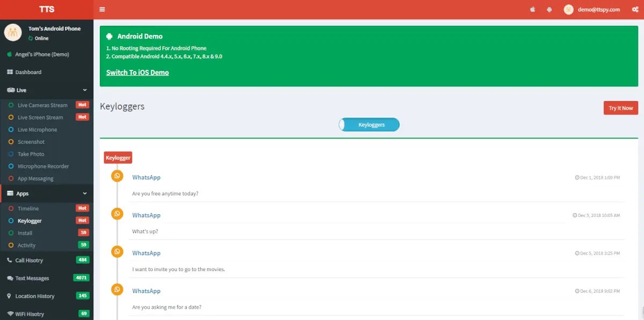Click the Apple icon in top bar
The image size is (644, 320).
click(533, 9)
